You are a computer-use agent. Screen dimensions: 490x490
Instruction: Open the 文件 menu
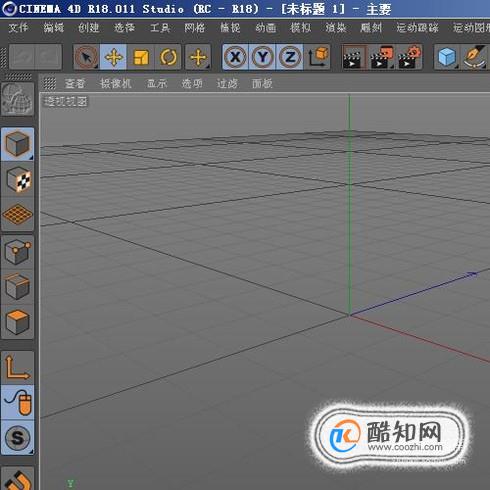point(18,28)
